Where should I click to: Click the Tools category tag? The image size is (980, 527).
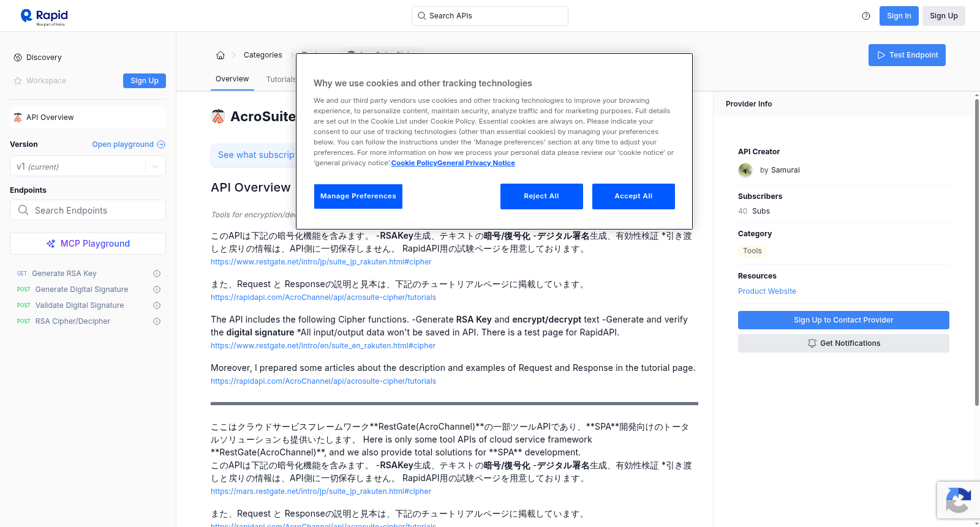[752, 251]
